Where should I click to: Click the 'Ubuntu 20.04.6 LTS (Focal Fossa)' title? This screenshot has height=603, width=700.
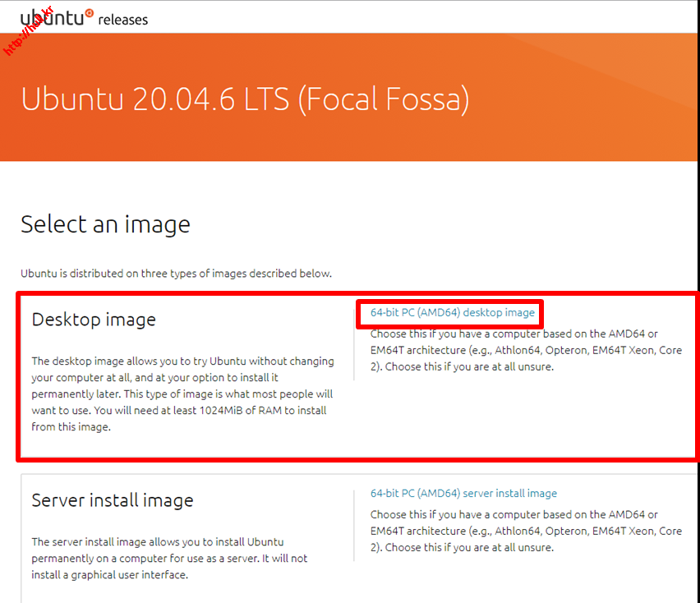pyautogui.click(x=245, y=99)
